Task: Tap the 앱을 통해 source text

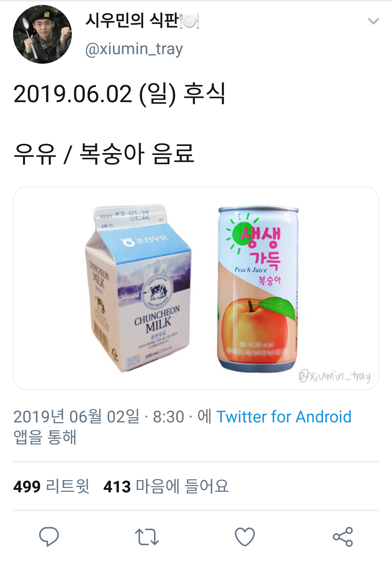Action: coord(45,437)
